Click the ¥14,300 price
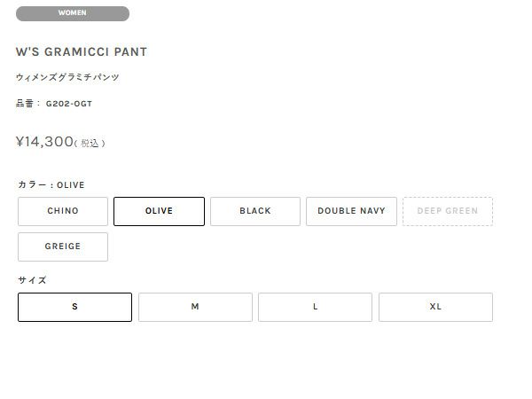 (x=44, y=141)
